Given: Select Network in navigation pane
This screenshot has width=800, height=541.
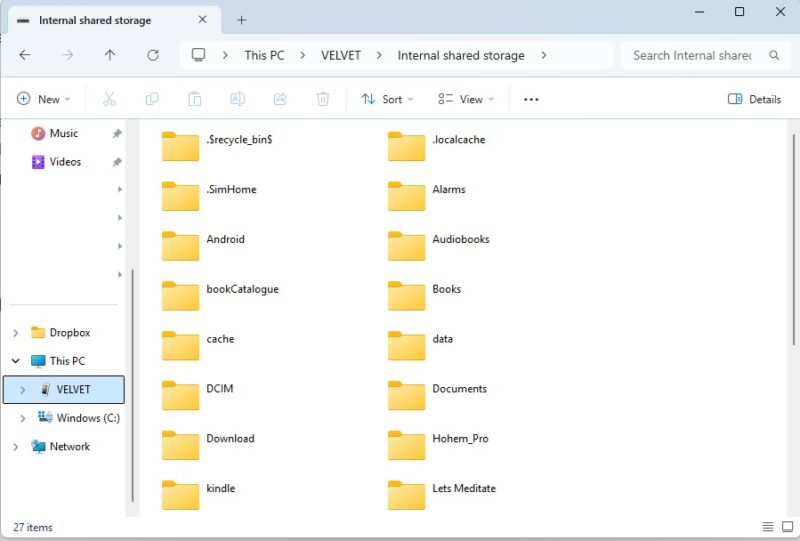Looking at the screenshot, I should (x=69, y=447).
